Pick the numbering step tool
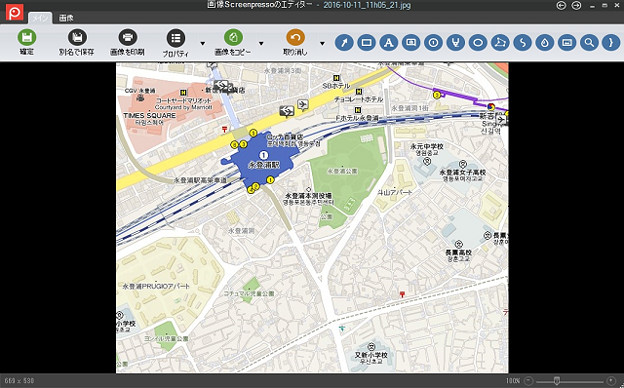 point(433,42)
